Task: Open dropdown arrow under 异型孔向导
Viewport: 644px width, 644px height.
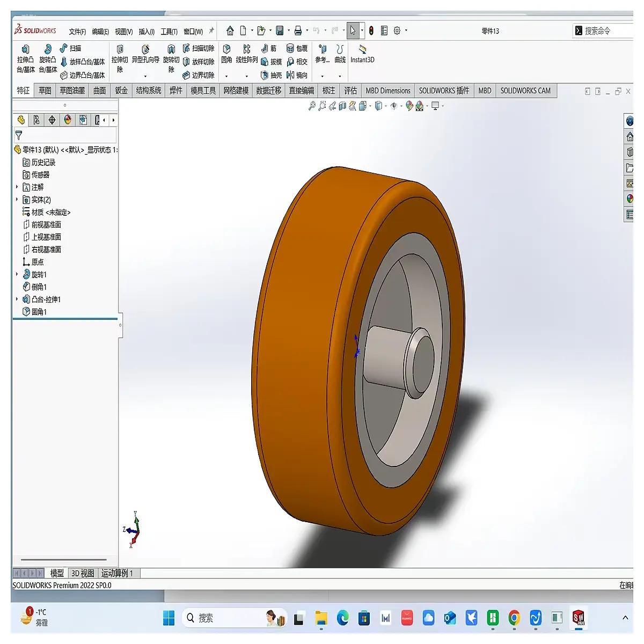Action: [145, 76]
